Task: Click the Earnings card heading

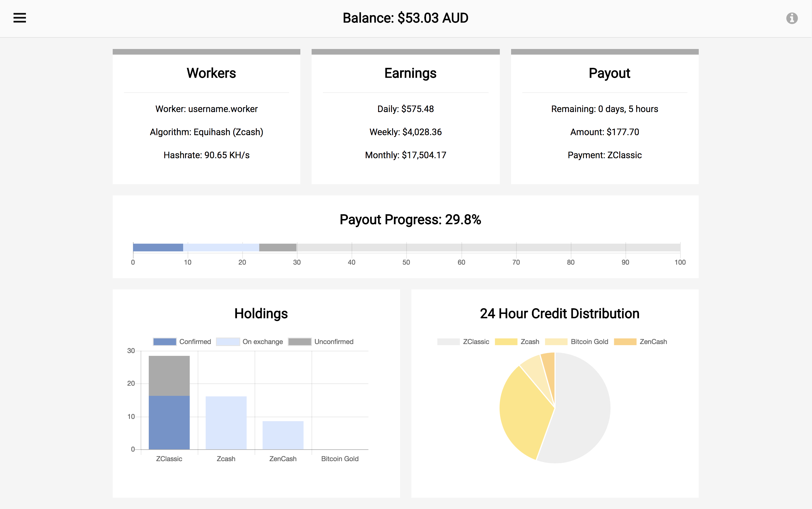Action: pyautogui.click(x=411, y=73)
